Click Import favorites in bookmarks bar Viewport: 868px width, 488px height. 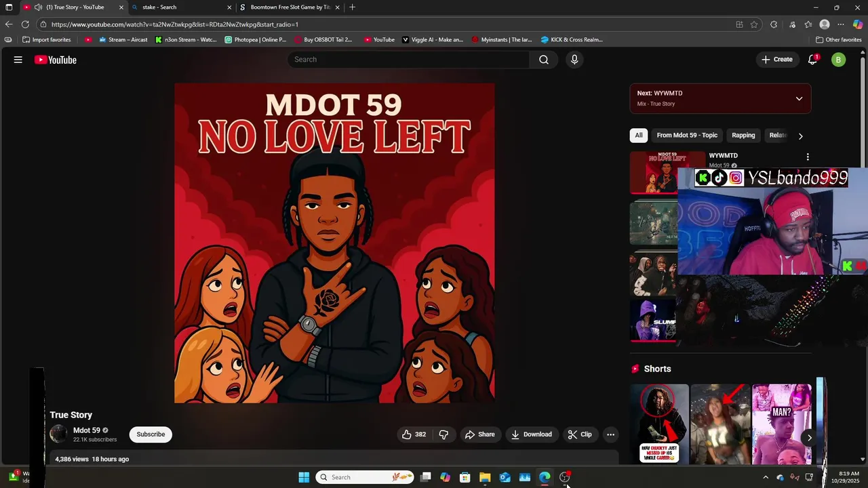[47, 39]
